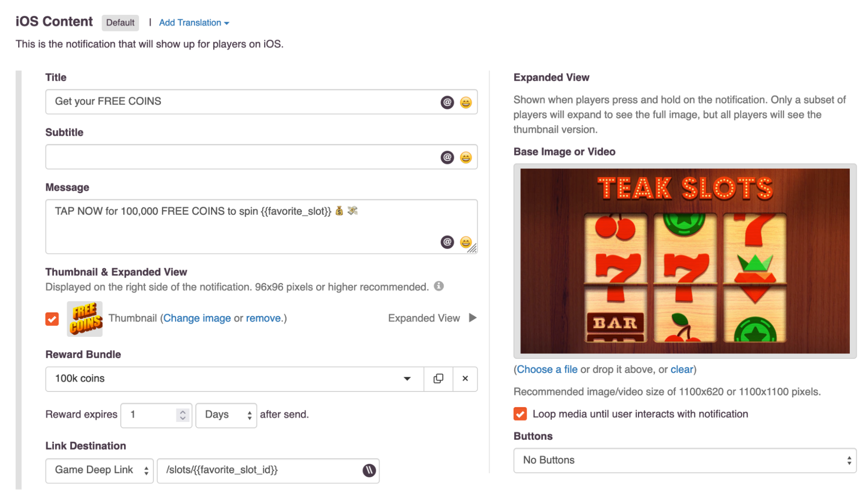This screenshot has width=868, height=490.
Task: Click the Choose a file link
Action: tap(547, 369)
